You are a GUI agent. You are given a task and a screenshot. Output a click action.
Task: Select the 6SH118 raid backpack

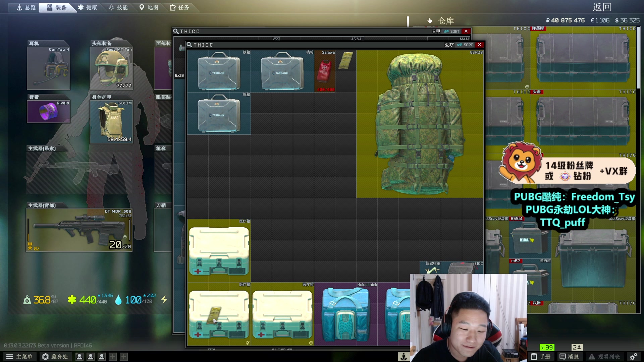point(420,124)
